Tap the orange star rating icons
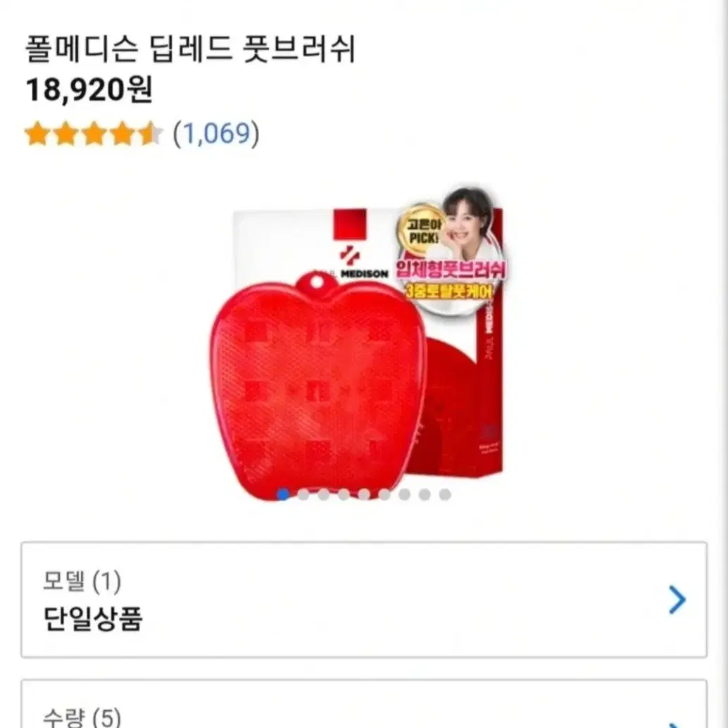Image resolution: width=728 pixels, height=728 pixels. click(x=94, y=134)
